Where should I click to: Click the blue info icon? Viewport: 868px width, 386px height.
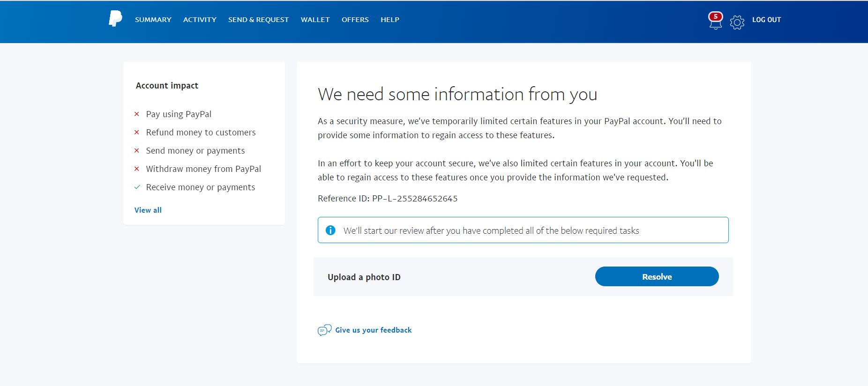[330, 230]
